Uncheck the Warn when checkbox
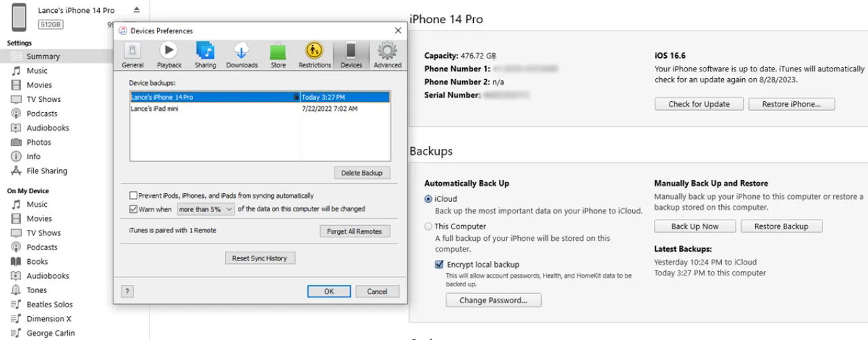The image size is (868, 340). point(133,209)
